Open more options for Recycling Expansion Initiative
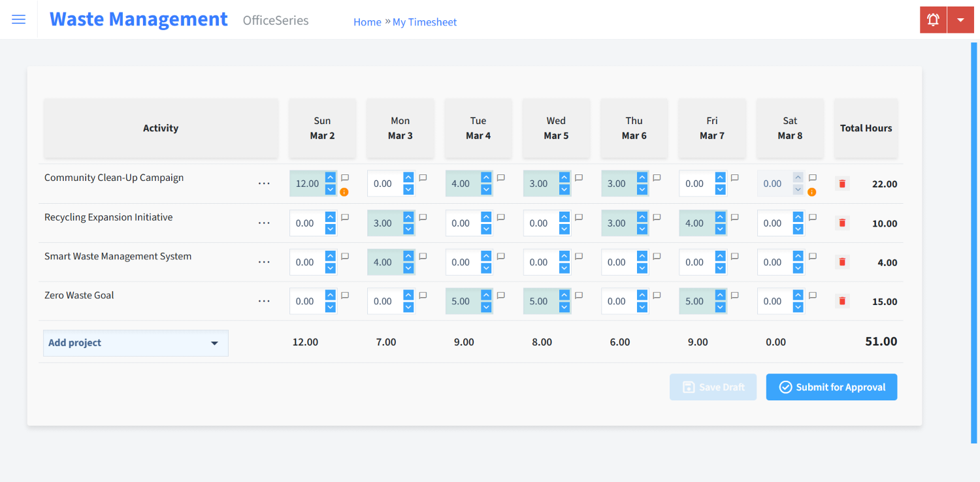Image resolution: width=980 pixels, height=482 pixels. [x=264, y=223]
